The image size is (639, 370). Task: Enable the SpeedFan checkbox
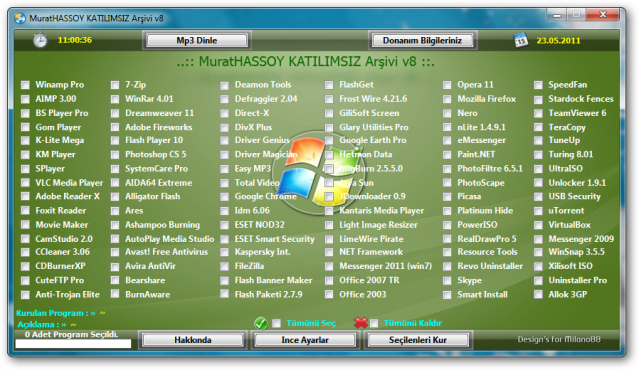coord(538,85)
